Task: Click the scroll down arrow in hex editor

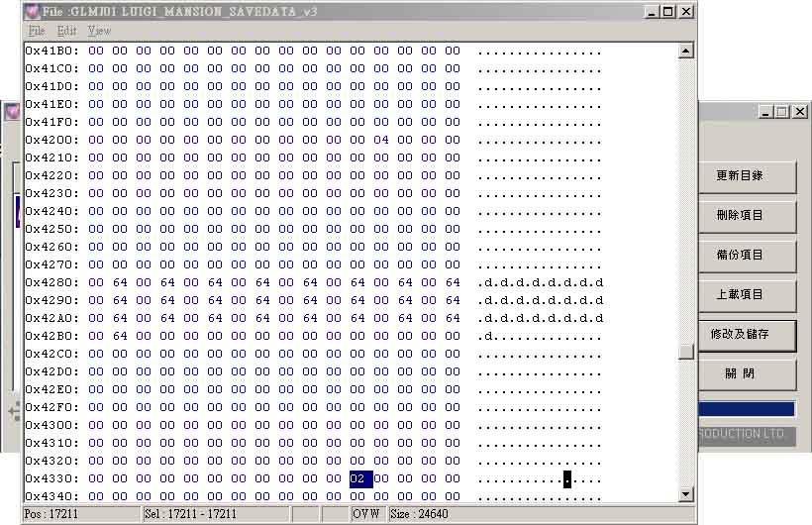Action: click(x=685, y=494)
